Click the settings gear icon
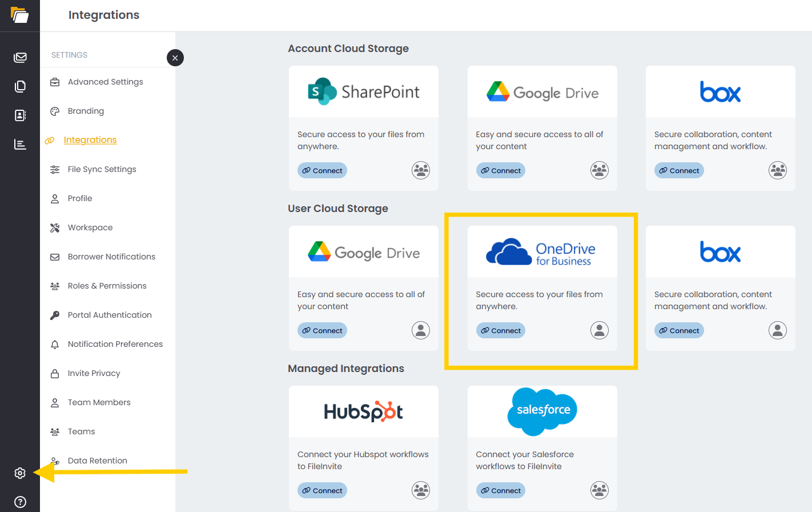The image size is (812, 512). click(x=20, y=473)
